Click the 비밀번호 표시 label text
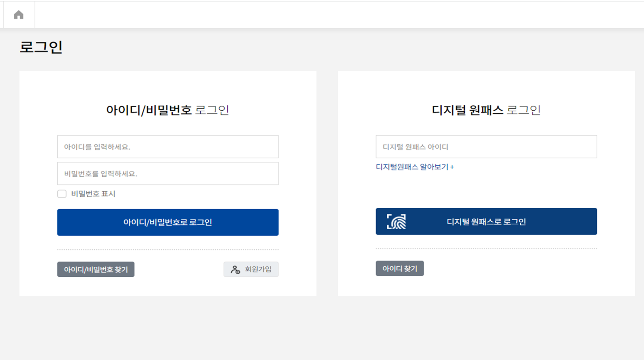Image resolution: width=644 pixels, height=360 pixels. pos(93,194)
